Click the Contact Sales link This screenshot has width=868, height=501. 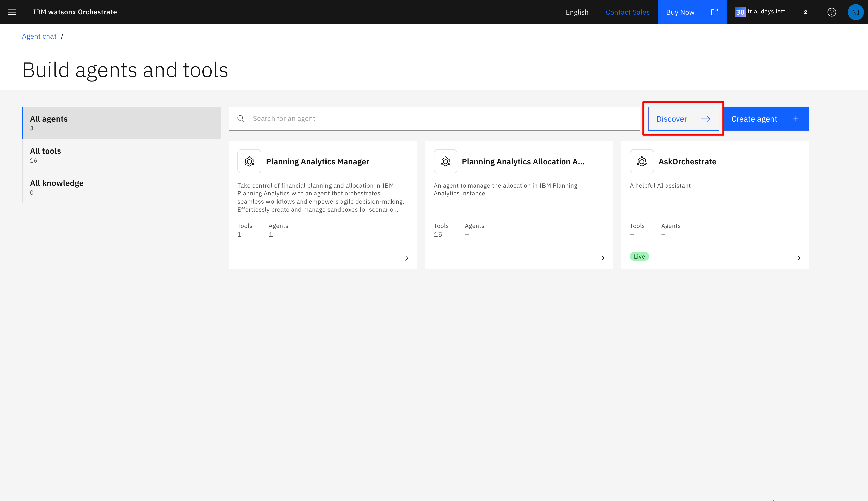tap(627, 12)
